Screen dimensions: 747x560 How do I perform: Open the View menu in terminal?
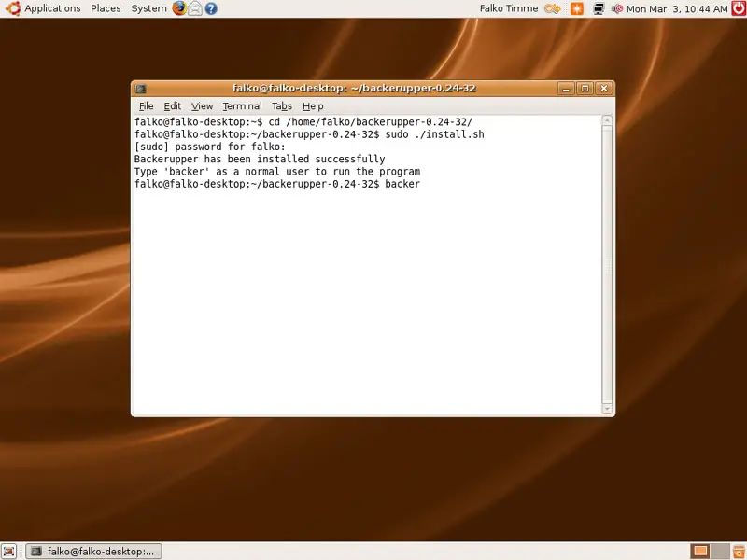202,106
